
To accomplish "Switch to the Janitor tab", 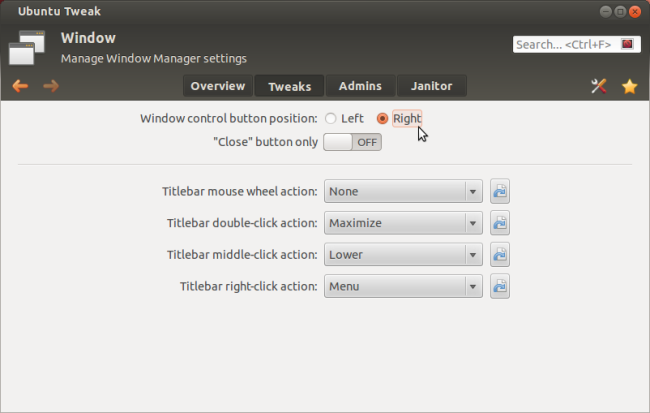I will point(432,86).
